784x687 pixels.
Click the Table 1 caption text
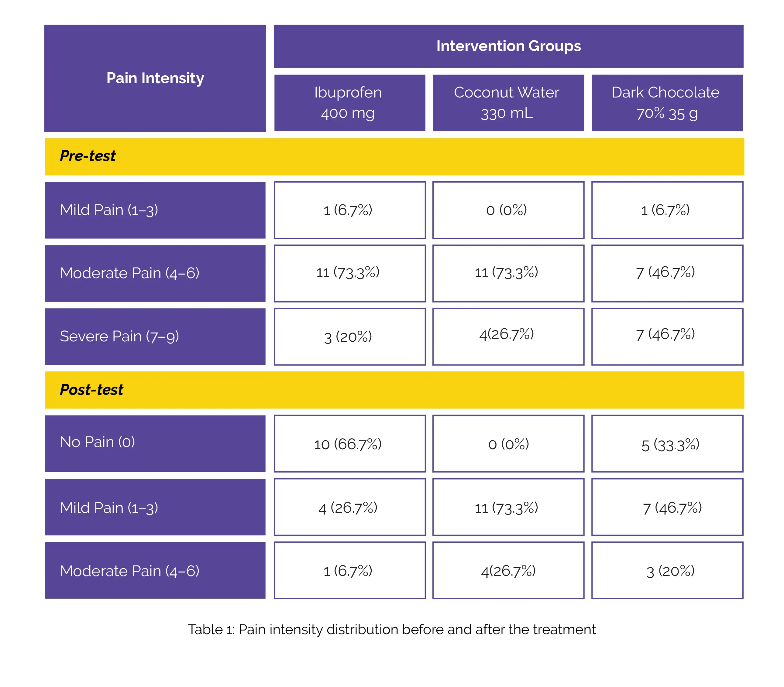[392, 630]
